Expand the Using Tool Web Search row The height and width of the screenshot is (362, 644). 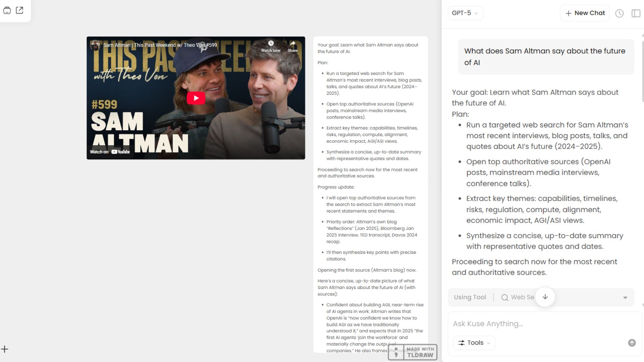[625, 298]
